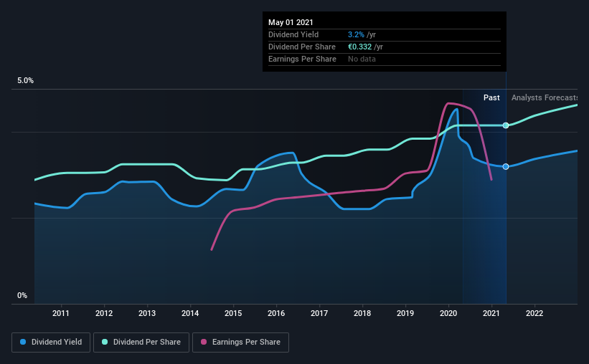Click the blue Dividend Yield legend dot
589x364 pixels.
23,342
